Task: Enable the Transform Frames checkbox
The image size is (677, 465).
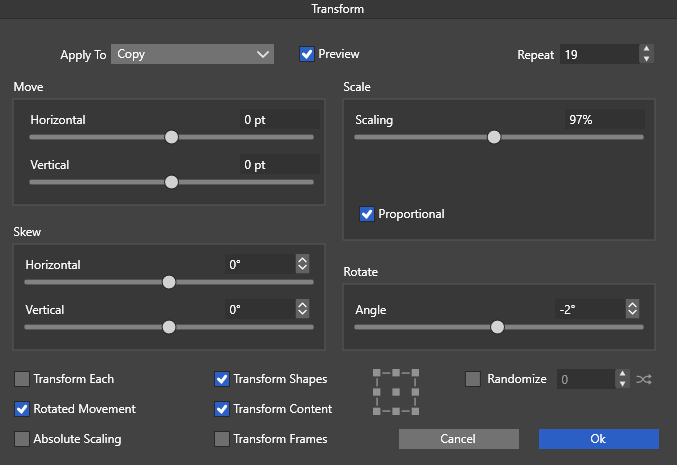Action: pyautogui.click(x=222, y=438)
